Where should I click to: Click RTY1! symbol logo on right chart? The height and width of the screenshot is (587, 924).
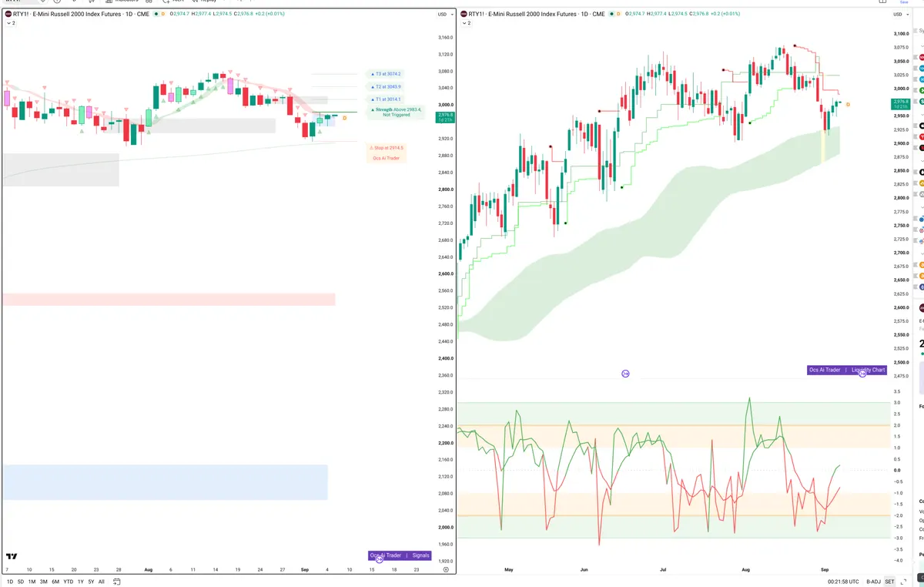tap(464, 14)
